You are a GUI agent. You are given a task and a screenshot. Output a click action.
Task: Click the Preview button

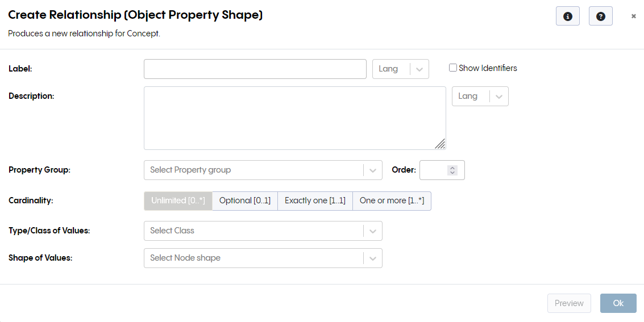click(x=569, y=303)
